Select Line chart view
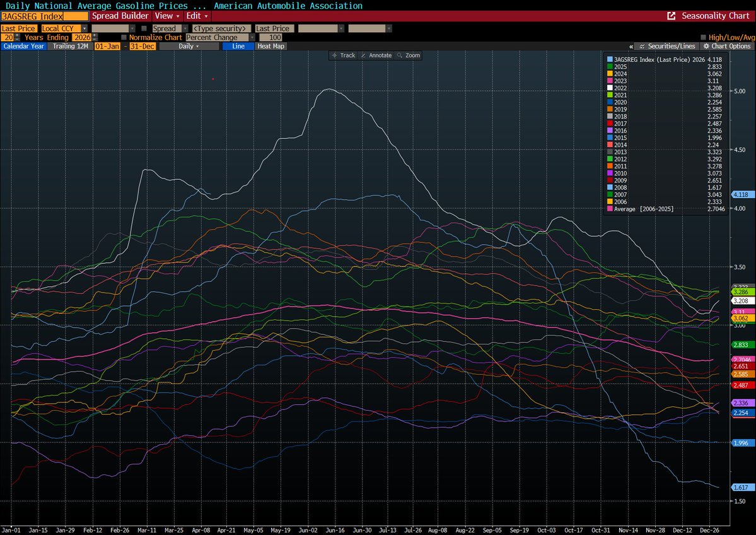The height and width of the screenshot is (535, 756). pyautogui.click(x=238, y=46)
